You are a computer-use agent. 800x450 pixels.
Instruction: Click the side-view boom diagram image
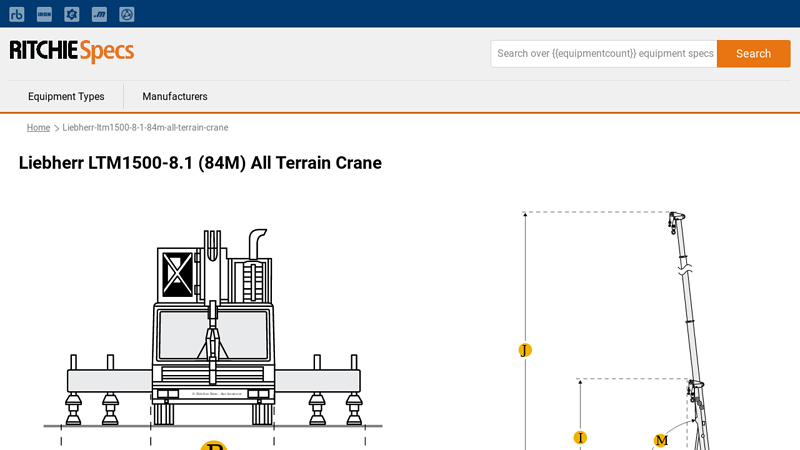click(x=617, y=330)
